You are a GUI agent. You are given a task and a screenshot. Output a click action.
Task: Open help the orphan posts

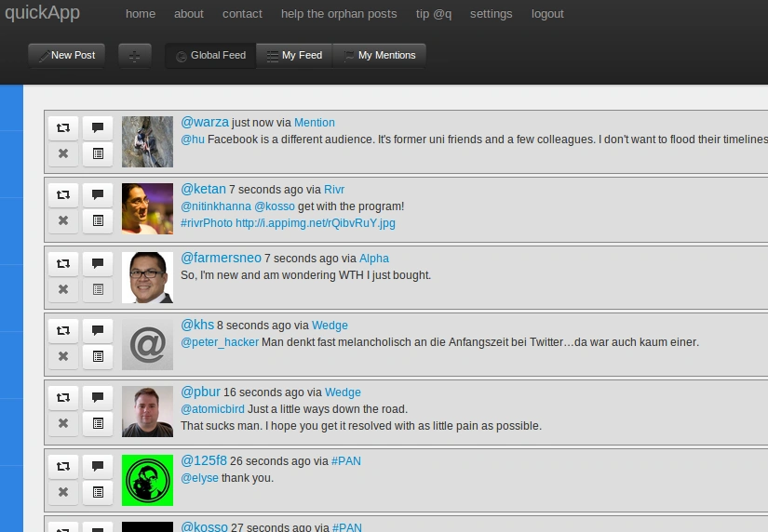pos(339,14)
